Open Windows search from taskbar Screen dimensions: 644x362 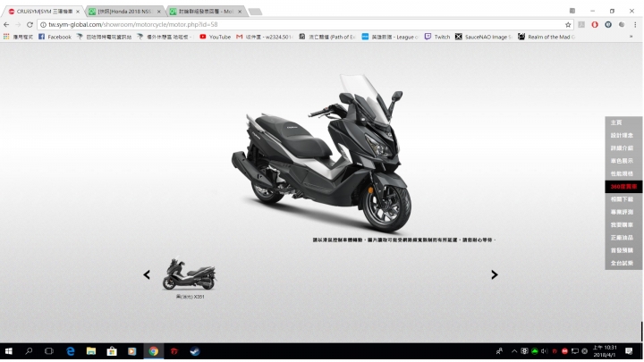tap(29, 351)
